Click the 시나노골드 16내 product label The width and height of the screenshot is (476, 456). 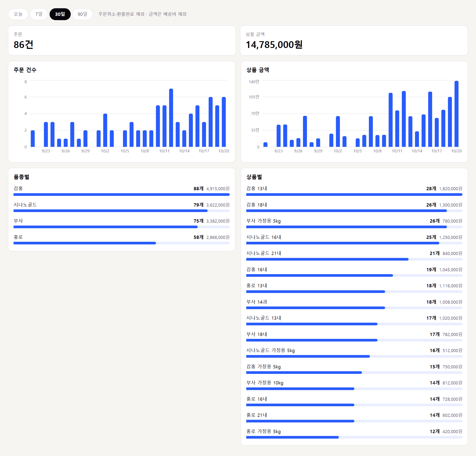(x=264, y=237)
